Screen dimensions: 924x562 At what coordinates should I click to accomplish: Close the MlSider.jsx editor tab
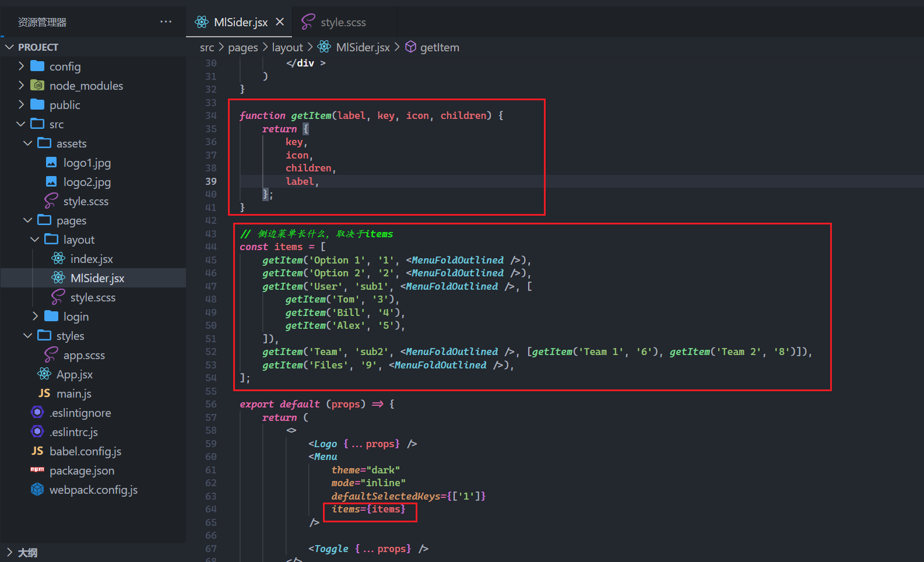(x=280, y=22)
